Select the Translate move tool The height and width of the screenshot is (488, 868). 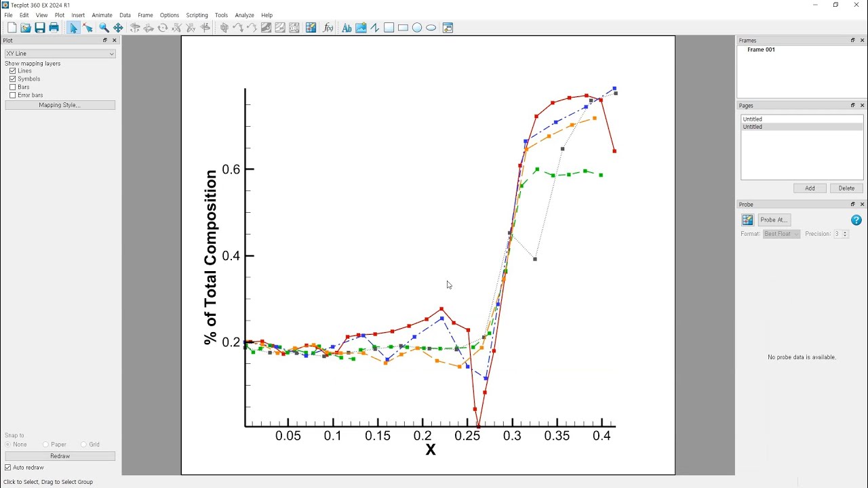[118, 28]
